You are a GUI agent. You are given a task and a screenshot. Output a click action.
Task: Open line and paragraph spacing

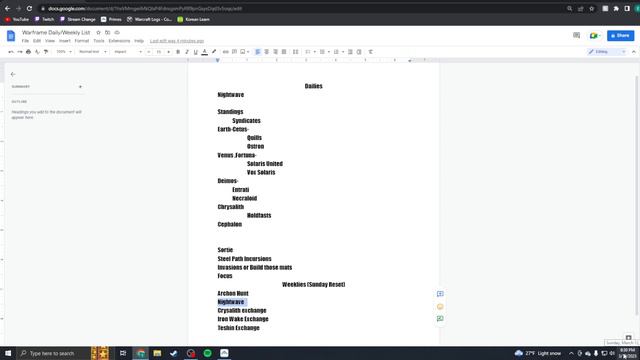point(296,52)
